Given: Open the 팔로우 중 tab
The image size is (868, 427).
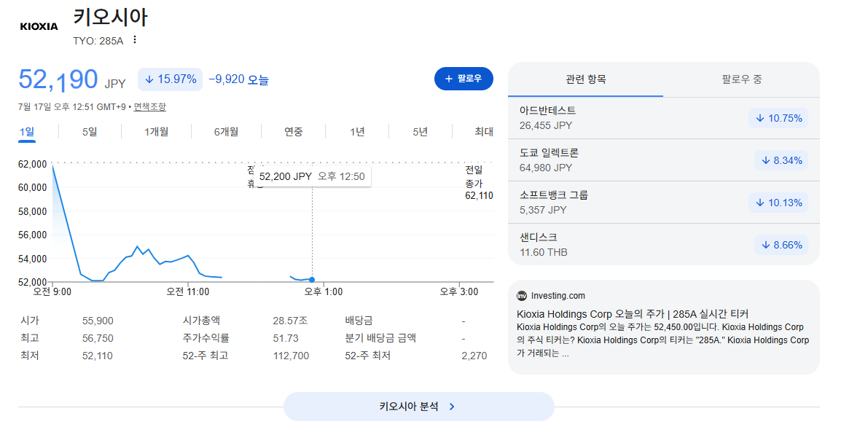Looking at the screenshot, I should pos(742,79).
